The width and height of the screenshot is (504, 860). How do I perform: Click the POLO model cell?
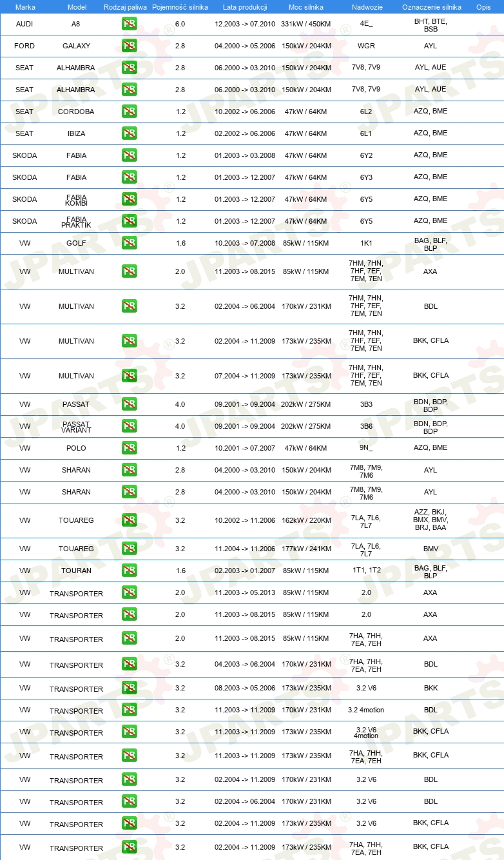pos(77,448)
